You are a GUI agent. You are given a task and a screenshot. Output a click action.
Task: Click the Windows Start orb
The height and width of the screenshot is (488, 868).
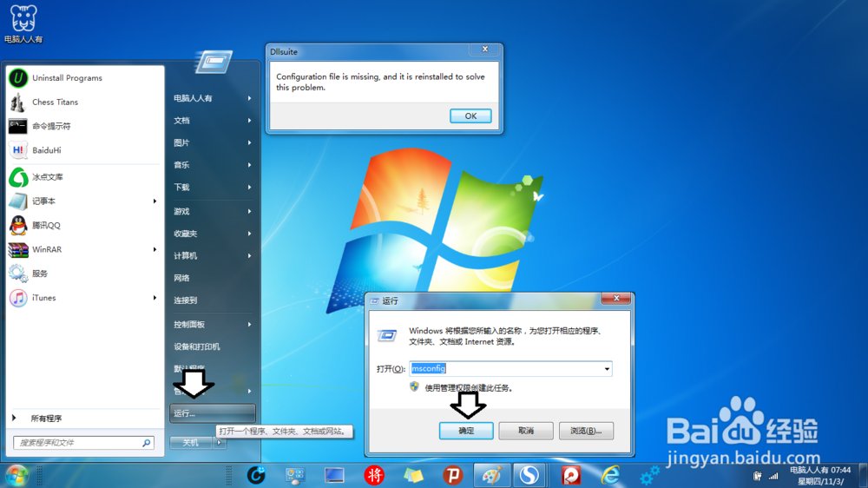16,475
